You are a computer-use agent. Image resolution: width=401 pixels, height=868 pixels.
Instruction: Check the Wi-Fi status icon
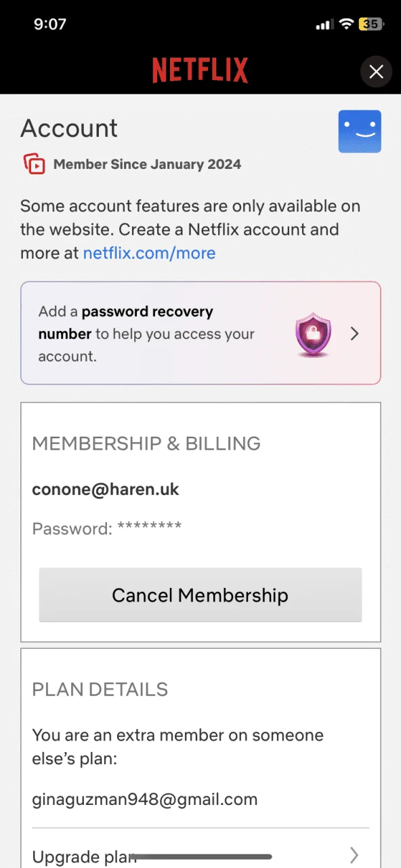click(x=347, y=24)
